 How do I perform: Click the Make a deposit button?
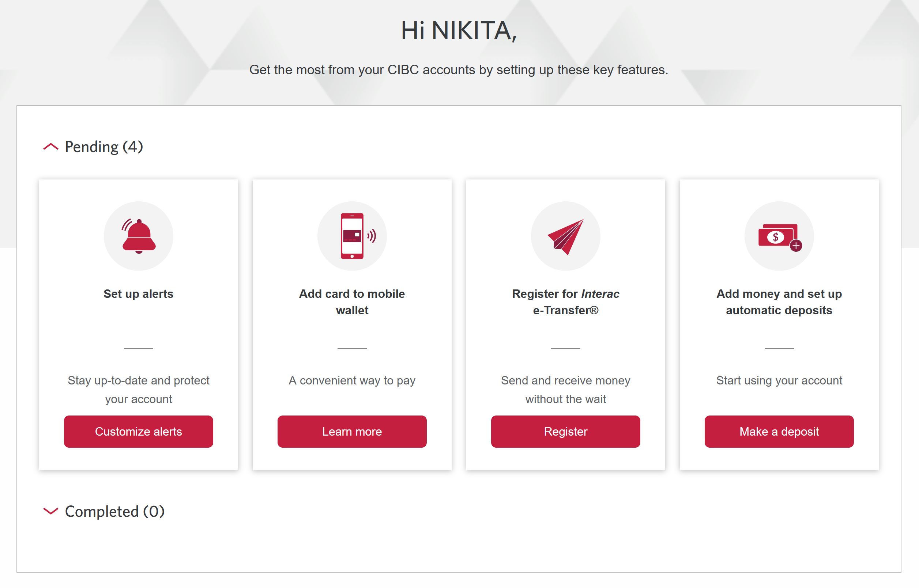[x=779, y=432]
